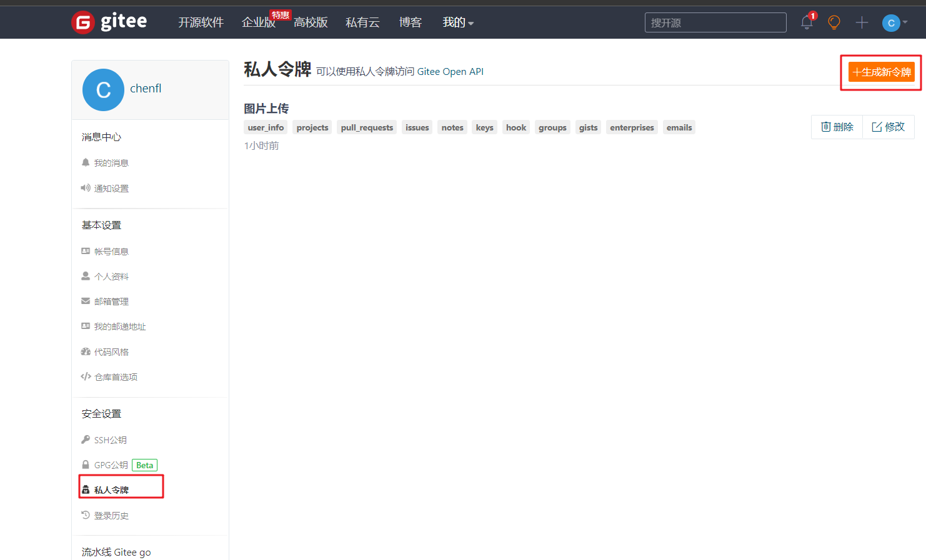Open 帐号信息 in the sidebar
The height and width of the screenshot is (560, 926).
click(x=111, y=252)
